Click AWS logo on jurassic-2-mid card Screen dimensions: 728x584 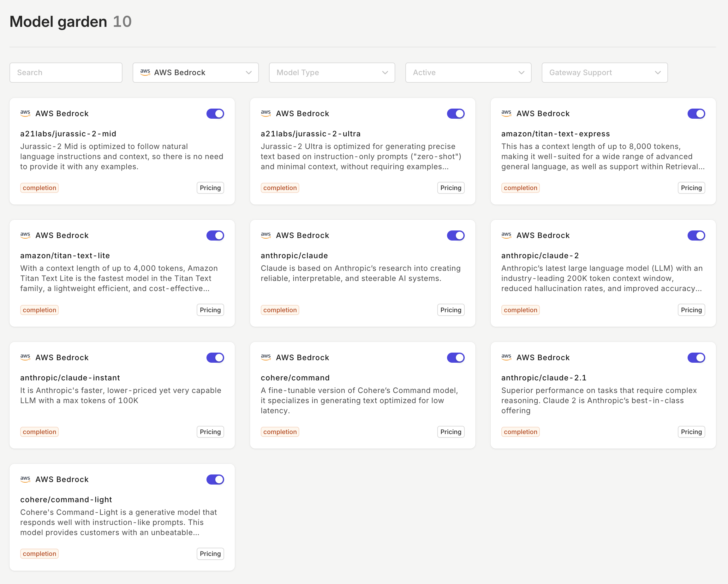(25, 113)
